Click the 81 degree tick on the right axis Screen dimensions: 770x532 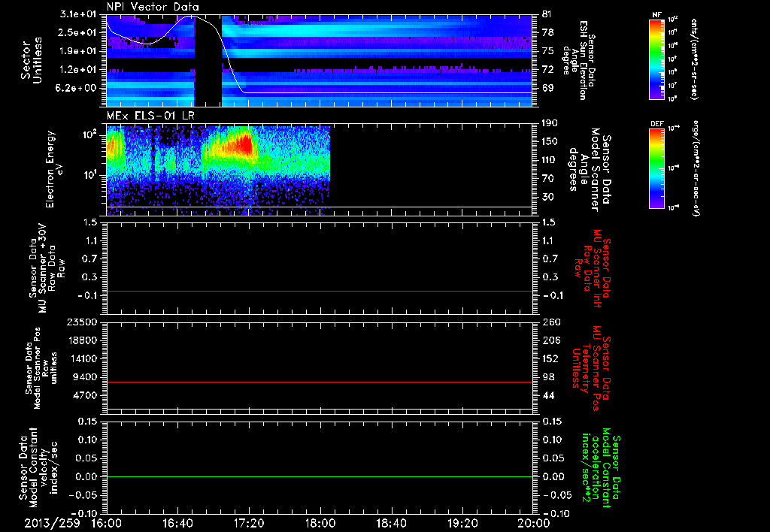click(x=547, y=14)
